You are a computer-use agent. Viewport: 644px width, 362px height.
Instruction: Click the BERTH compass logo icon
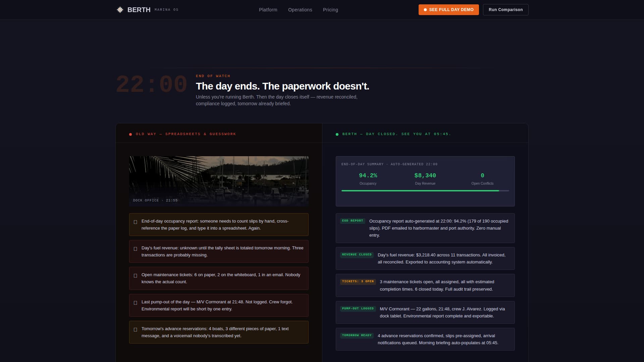tap(119, 9)
